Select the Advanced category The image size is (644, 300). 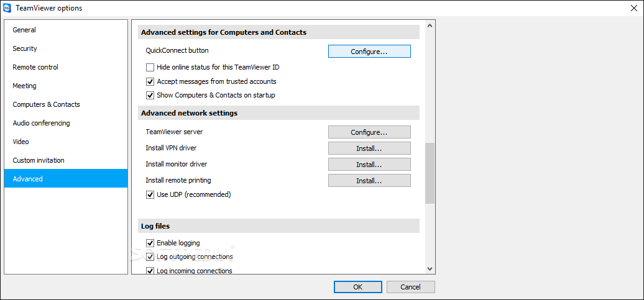(66, 178)
